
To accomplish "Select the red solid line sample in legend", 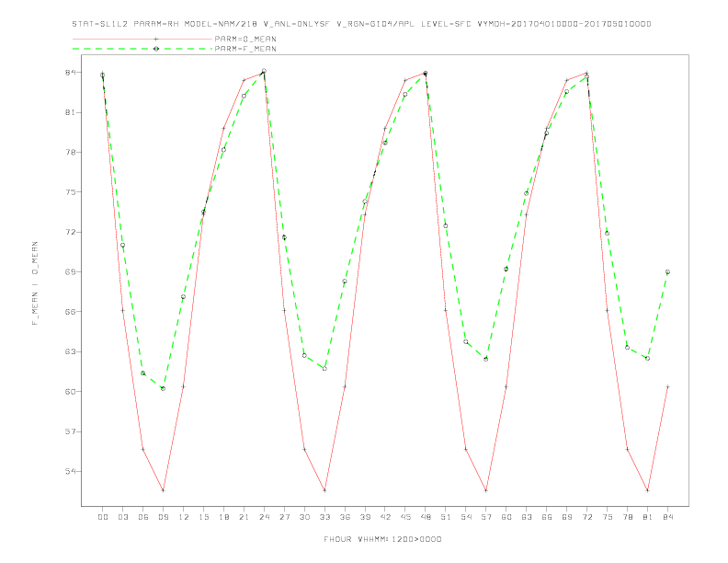I will tap(142, 39).
